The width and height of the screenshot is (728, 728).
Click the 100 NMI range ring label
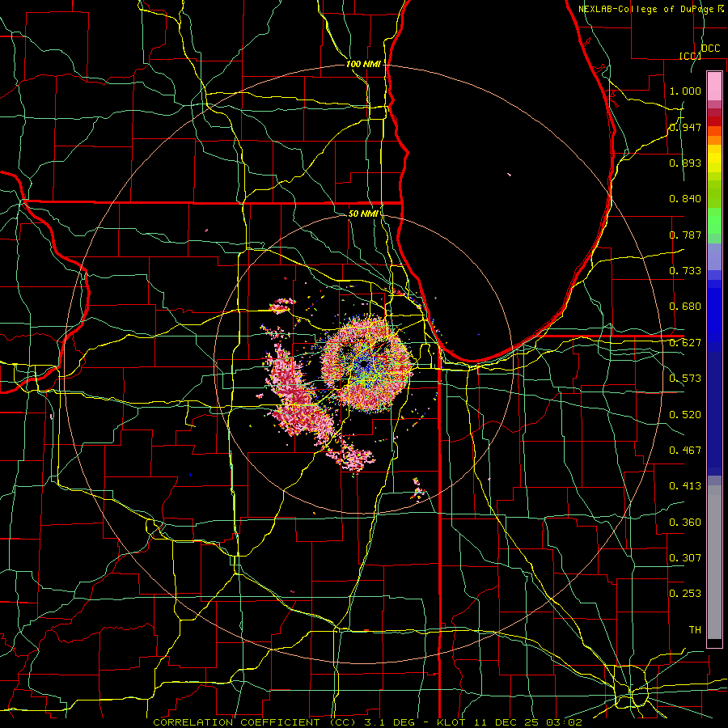[x=363, y=64]
